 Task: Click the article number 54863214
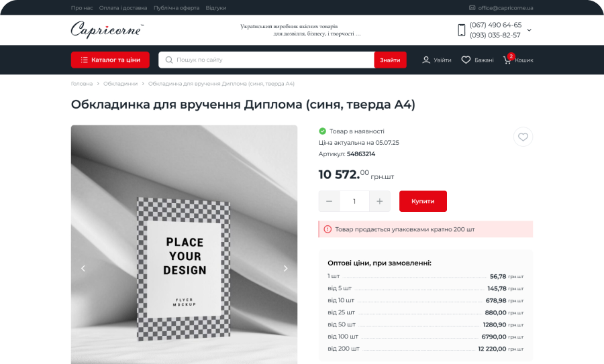(361, 154)
